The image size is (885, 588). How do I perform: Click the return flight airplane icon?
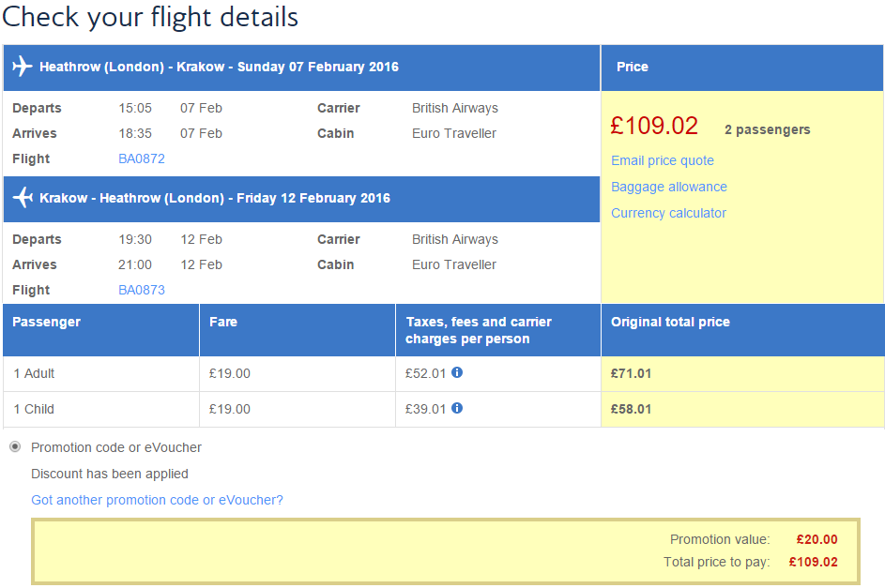click(23, 198)
